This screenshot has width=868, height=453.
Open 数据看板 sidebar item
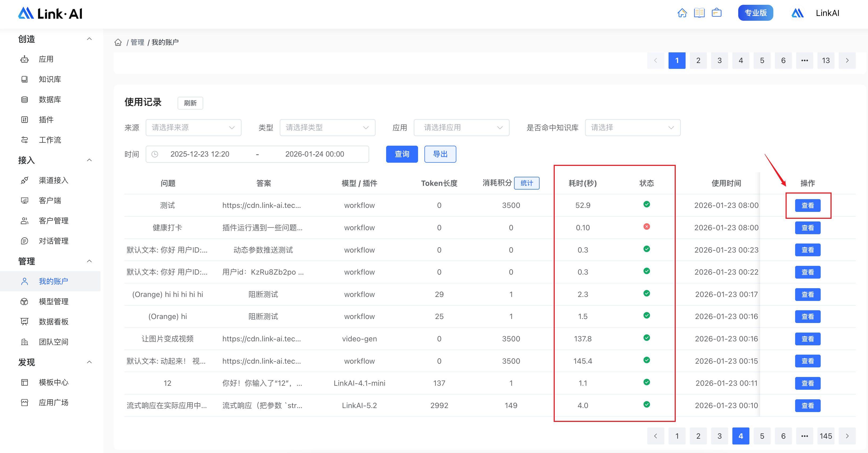click(x=53, y=322)
